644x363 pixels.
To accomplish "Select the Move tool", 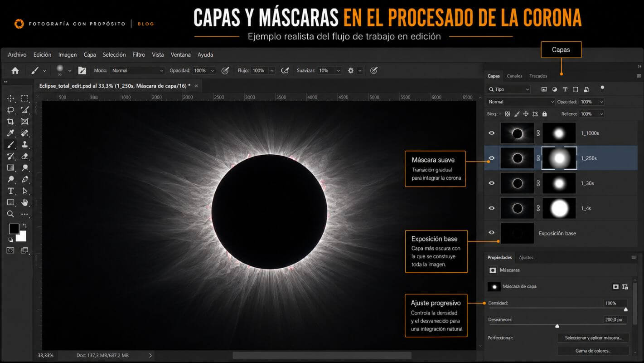I will coord(10,98).
